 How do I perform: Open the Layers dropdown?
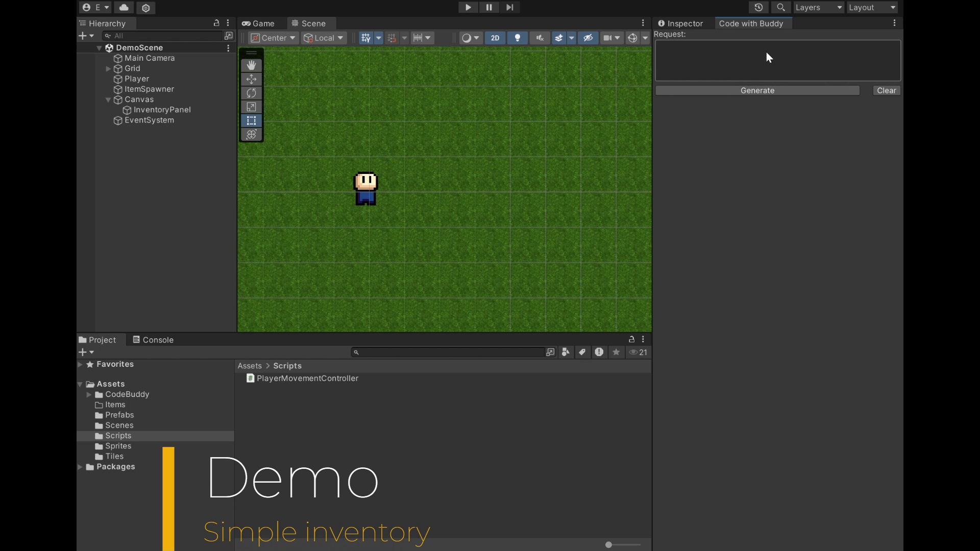tap(818, 8)
